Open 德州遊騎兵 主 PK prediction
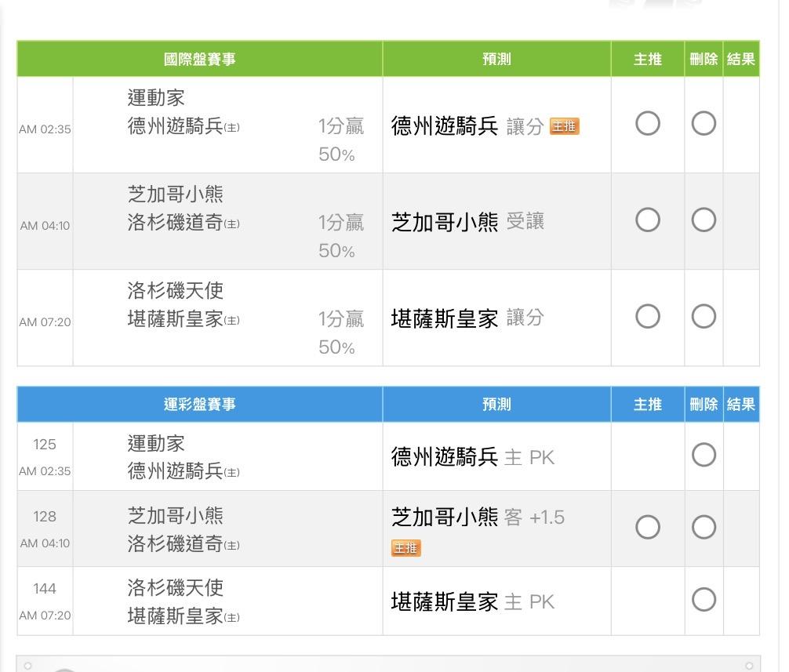Viewport: 789px width, 672px height. tap(472, 457)
